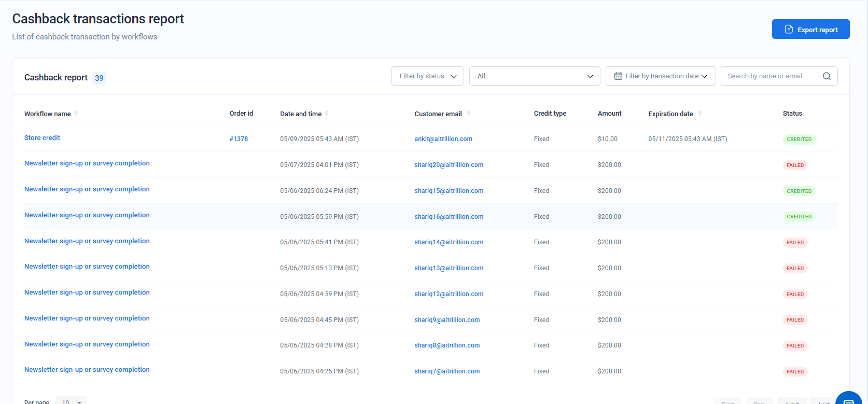Click the Status column header
The height and width of the screenshot is (404, 868).
(792, 113)
